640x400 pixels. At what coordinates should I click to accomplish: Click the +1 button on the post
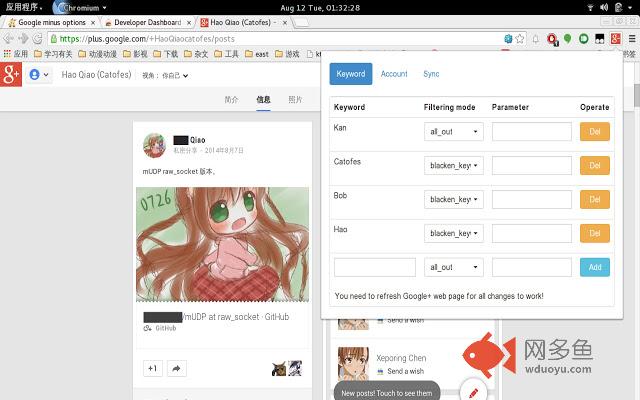point(153,369)
